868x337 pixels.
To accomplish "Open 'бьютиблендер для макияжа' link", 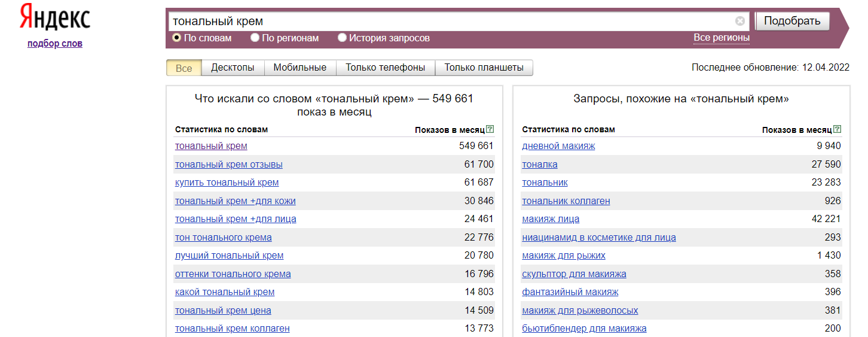I will coord(584,329).
